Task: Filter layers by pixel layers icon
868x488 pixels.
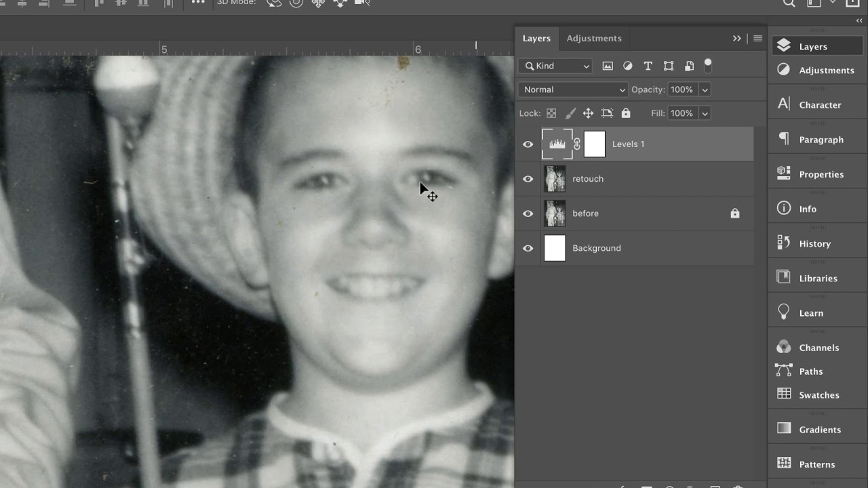Action: (x=608, y=66)
